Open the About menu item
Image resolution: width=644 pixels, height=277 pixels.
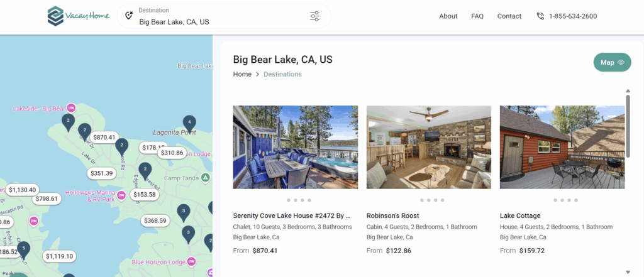coord(448,16)
